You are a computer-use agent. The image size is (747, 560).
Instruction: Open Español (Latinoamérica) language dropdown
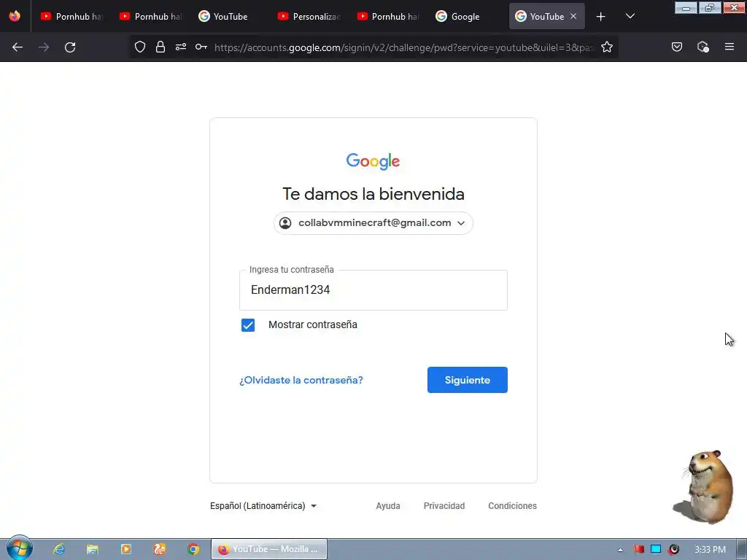pyautogui.click(x=263, y=506)
